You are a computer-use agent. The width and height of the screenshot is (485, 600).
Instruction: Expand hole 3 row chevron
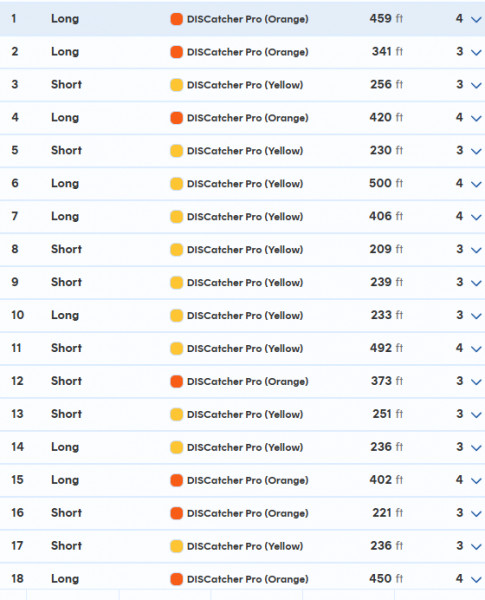476,85
